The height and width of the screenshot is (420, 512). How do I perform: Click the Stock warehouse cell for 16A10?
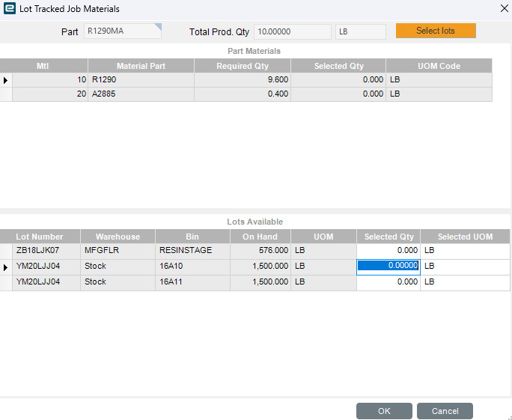coord(118,267)
